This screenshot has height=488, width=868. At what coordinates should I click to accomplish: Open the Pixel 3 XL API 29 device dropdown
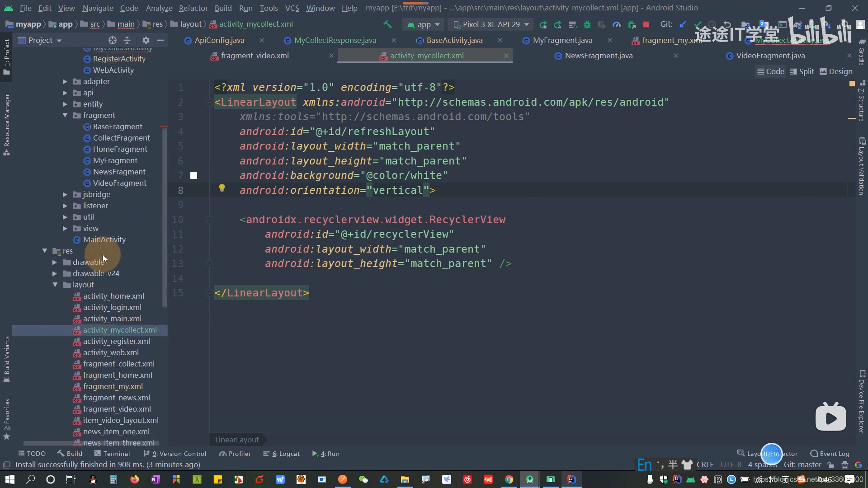pyautogui.click(x=491, y=24)
